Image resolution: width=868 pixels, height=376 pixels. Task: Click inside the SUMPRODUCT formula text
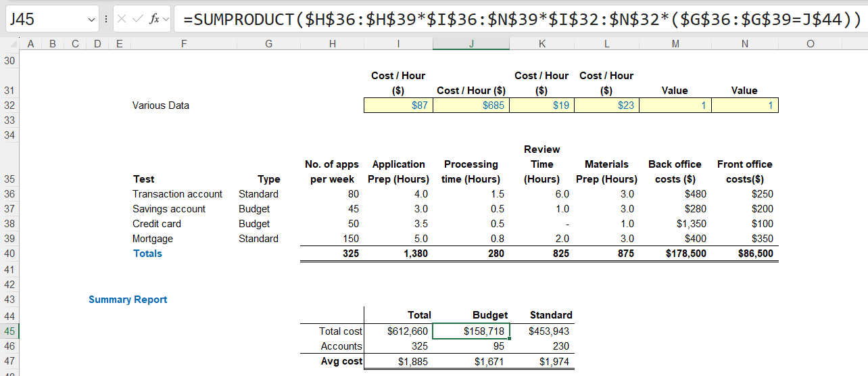point(514,20)
